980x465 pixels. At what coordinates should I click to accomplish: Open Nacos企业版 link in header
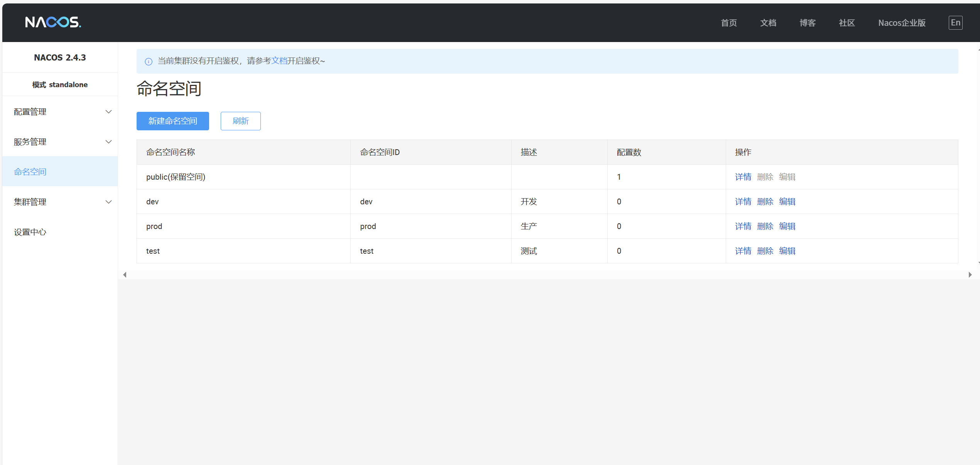(x=902, y=23)
